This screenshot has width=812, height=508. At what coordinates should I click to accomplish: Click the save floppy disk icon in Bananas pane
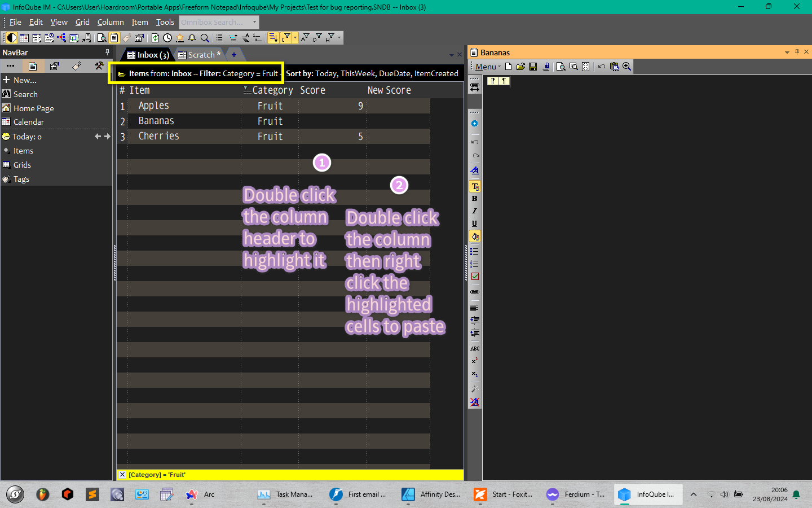click(533, 67)
